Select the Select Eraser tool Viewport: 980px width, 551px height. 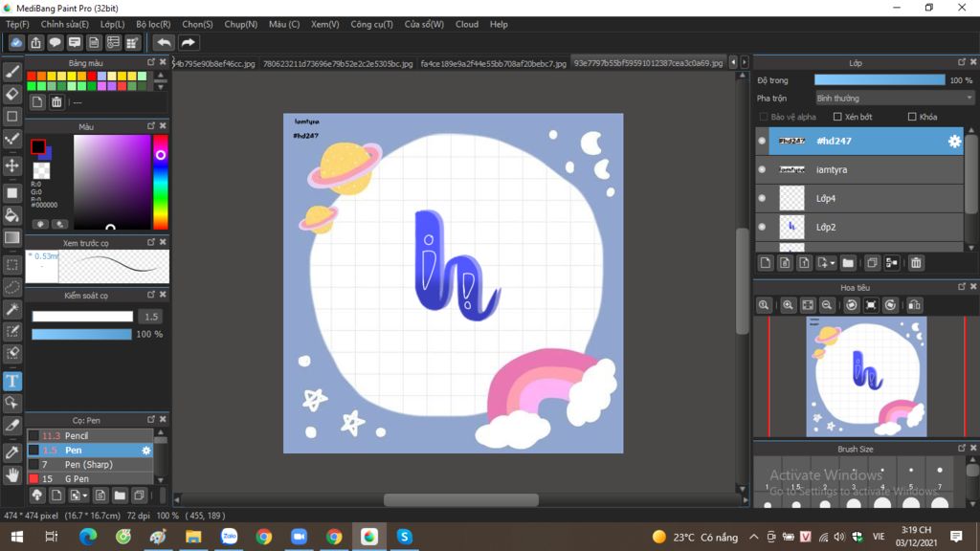11,354
